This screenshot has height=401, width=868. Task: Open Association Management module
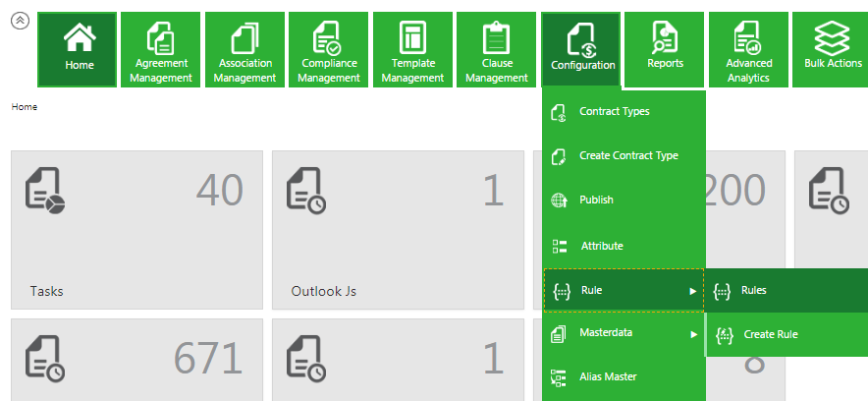pyautogui.click(x=244, y=49)
